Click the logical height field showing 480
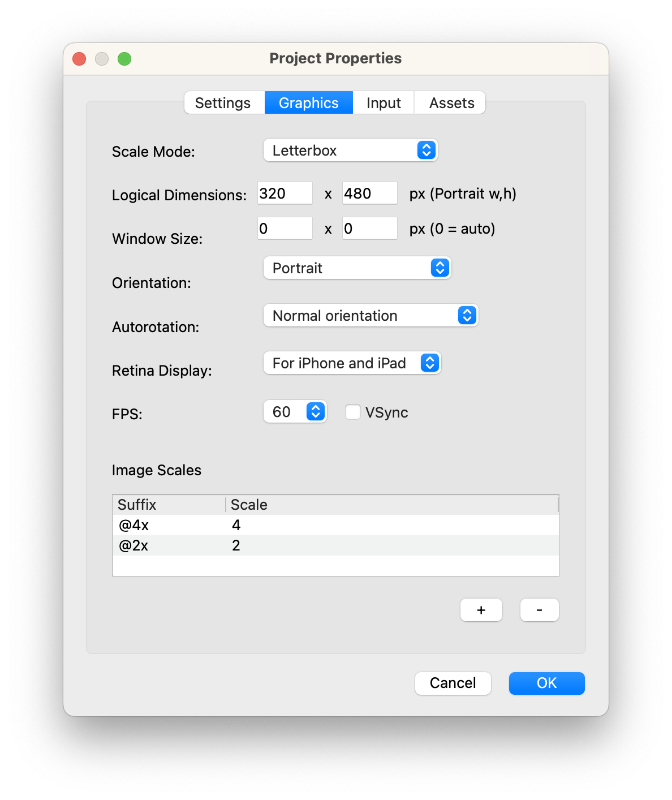 370,193
